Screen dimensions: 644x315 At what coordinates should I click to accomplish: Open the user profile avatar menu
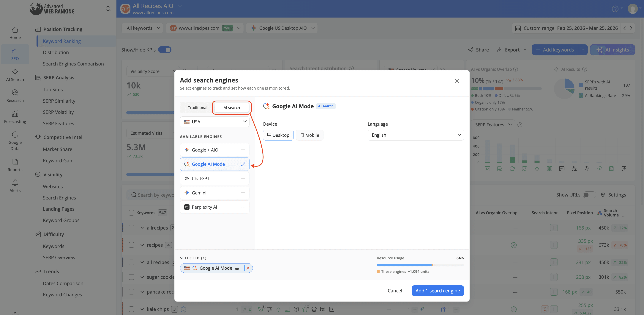[x=633, y=9]
